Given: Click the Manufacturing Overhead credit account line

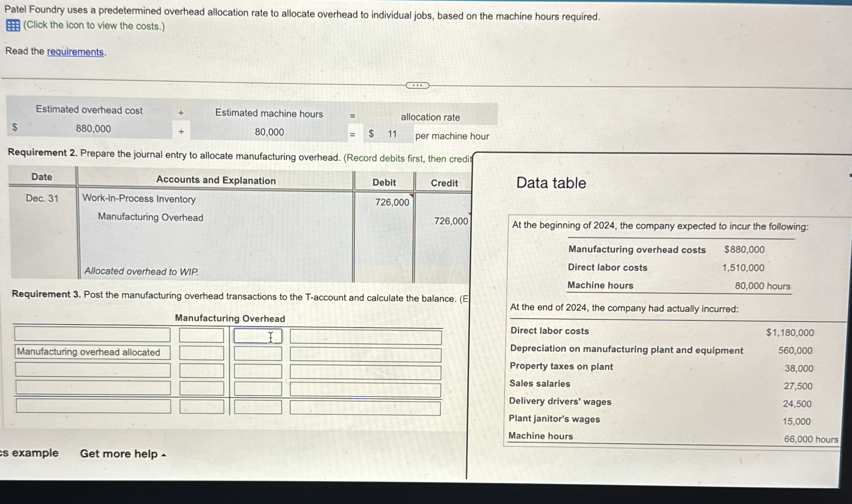Looking at the screenshot, I should 150,218.
